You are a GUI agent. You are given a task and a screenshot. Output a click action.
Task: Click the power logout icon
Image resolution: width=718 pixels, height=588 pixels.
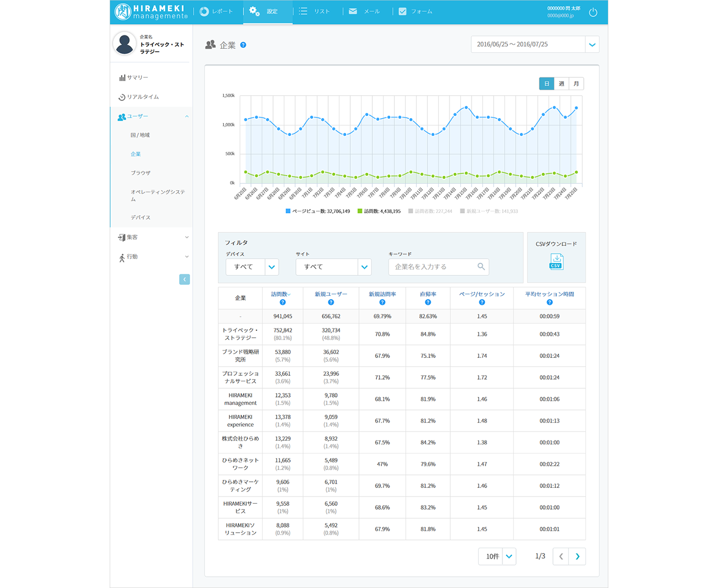(x=593, y=12)
